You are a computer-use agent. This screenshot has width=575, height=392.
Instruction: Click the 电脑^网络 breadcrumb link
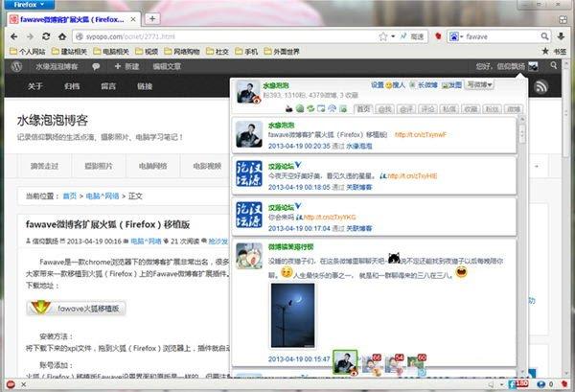[103, 196]
